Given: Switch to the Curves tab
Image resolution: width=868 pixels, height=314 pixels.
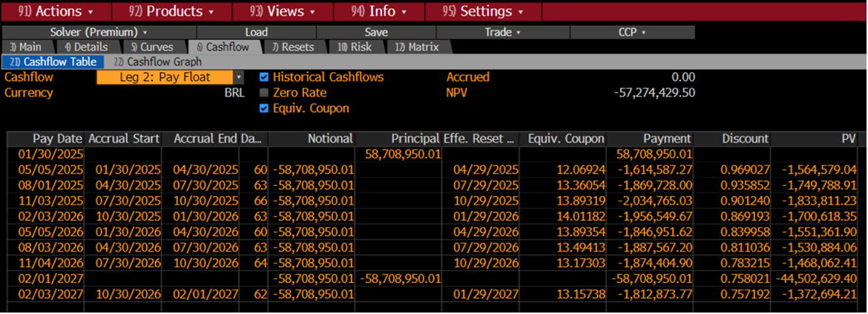Looking at the screenshot, I should [152, 47].
